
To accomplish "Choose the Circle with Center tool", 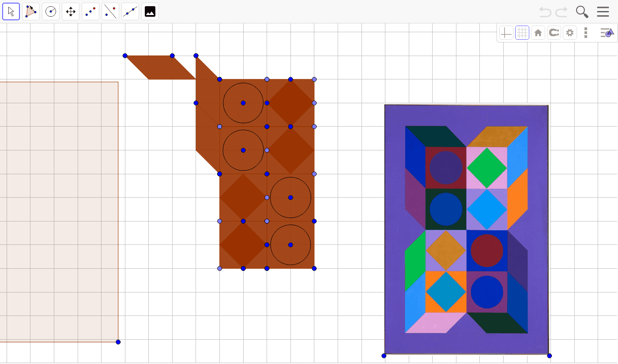I will [x=51, y=11].
